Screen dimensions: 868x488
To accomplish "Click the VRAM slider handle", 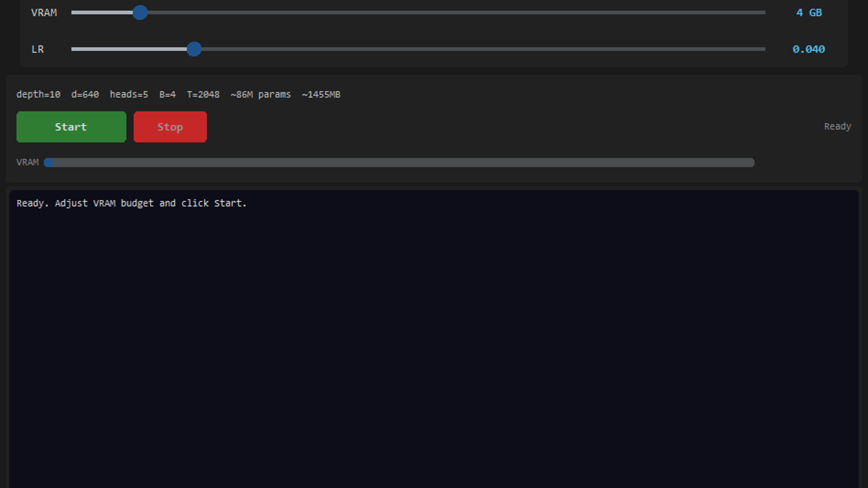I will pos(140,13).
